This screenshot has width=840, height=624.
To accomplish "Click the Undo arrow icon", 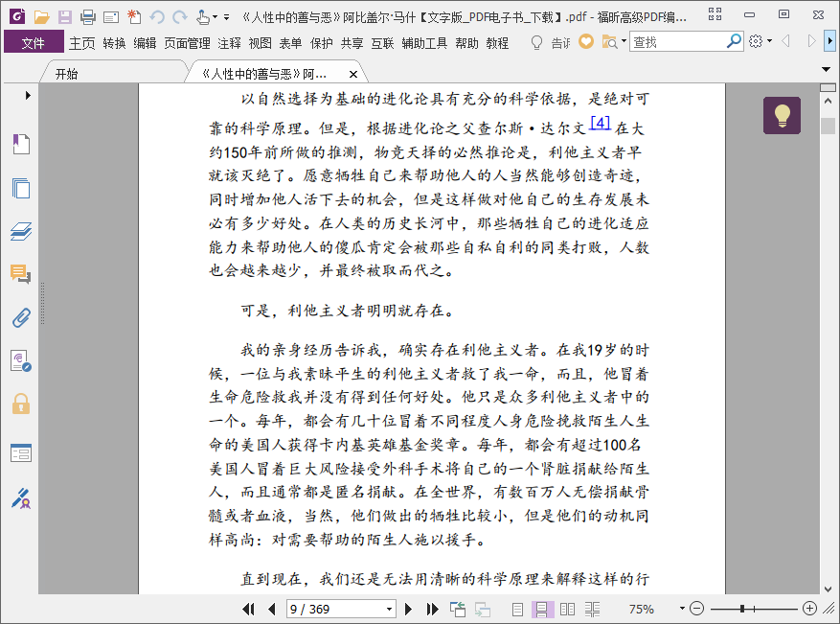I will coord(157,17).
